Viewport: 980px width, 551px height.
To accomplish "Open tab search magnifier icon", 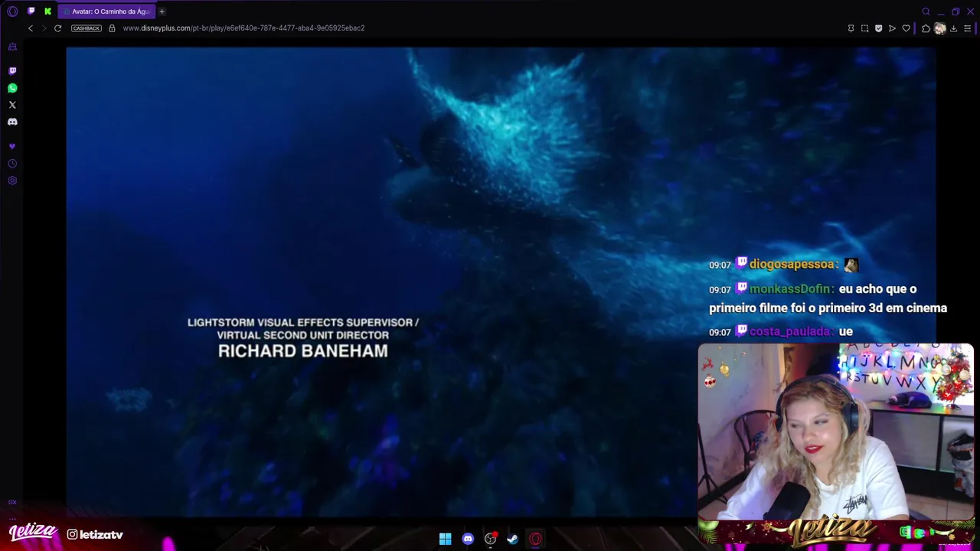I will coord(926,11).
